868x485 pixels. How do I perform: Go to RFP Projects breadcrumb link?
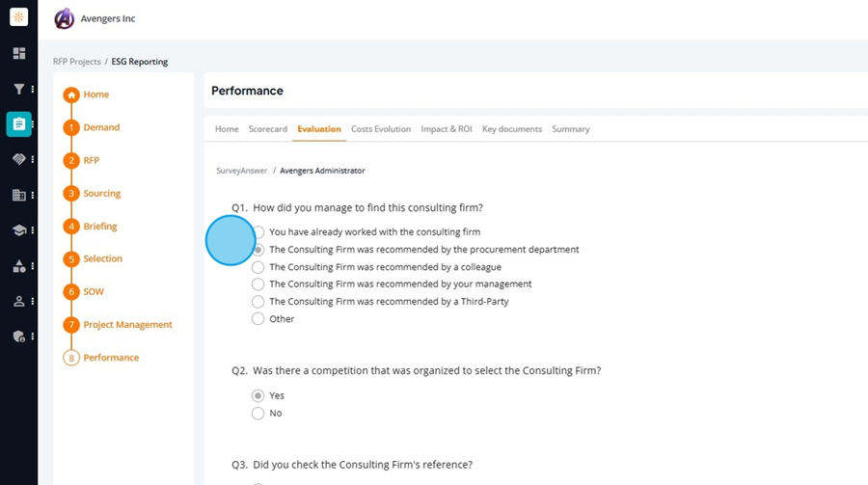coord(77,62)
